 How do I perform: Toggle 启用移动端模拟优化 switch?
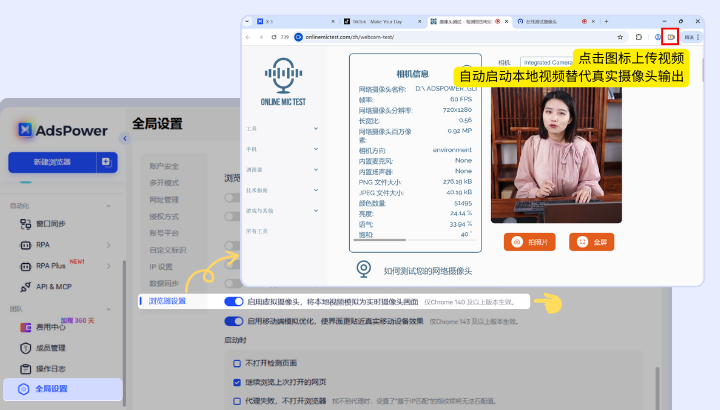[234, 321]
